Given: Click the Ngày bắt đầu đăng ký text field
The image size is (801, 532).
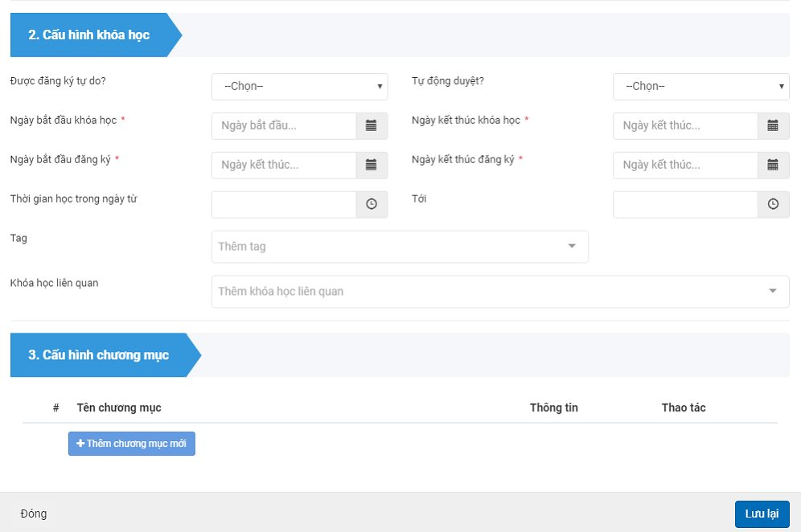Looking at the screenshot, I should click(x=284, y=165).
